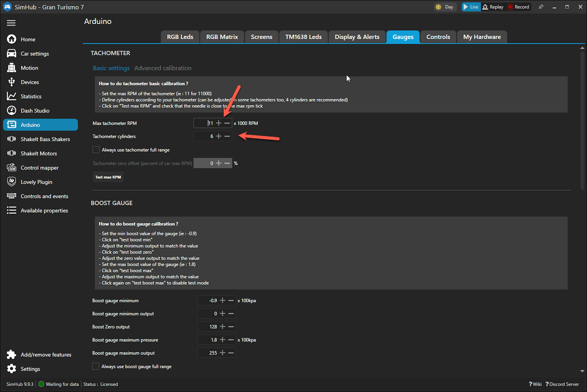Open the Statistics chart icon
This screenshot has width=587, height=392.
[x=11, y=96]
